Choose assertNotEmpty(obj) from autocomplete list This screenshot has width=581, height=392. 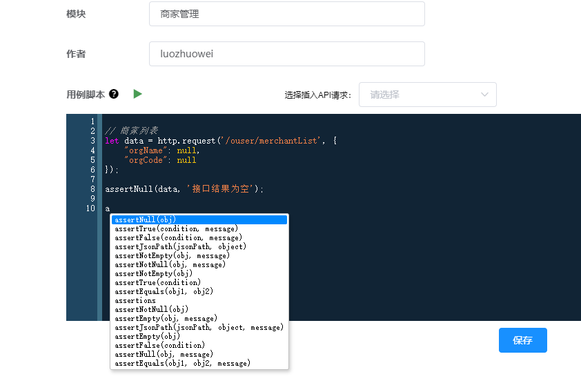199,273
